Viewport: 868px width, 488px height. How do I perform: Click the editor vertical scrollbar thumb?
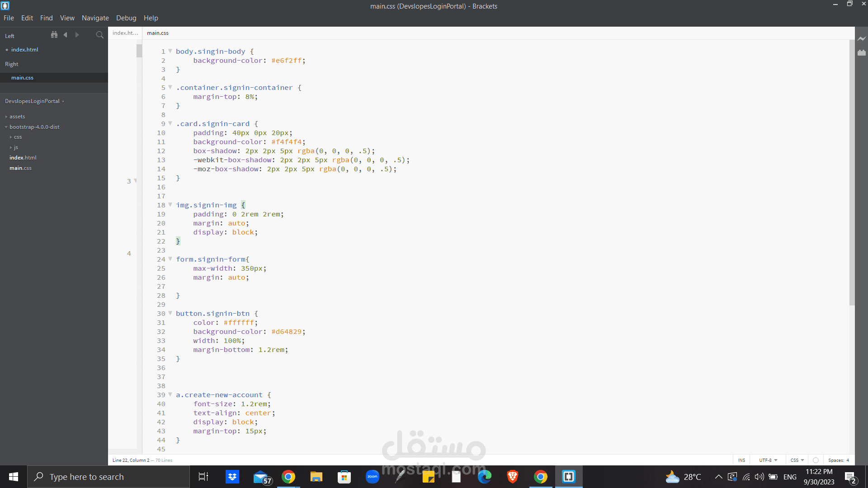pos(852,172)
